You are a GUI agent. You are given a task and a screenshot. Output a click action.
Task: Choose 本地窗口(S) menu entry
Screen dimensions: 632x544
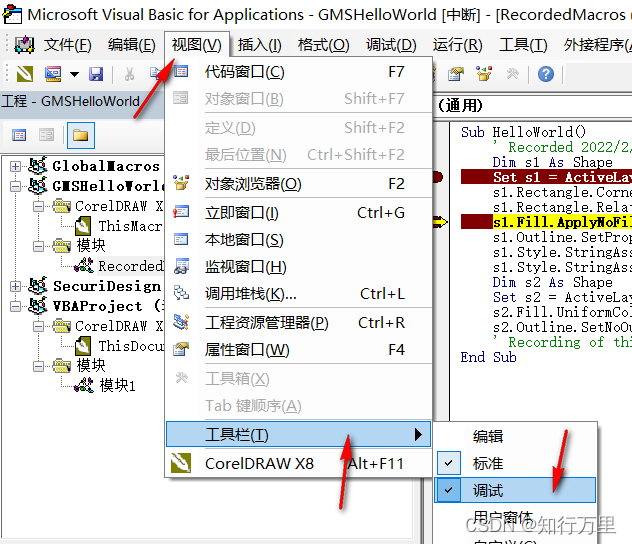[x=299, y=240]
